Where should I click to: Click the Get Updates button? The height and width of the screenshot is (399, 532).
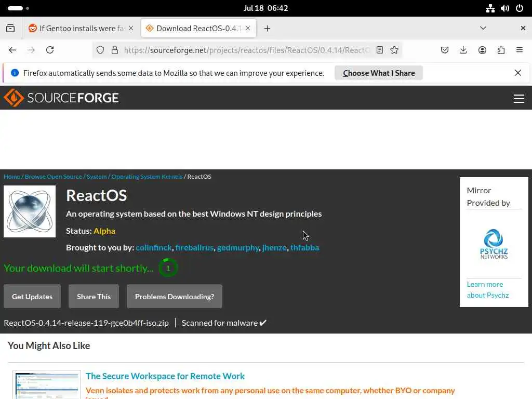pyautogui.click(x=32, y=297)
